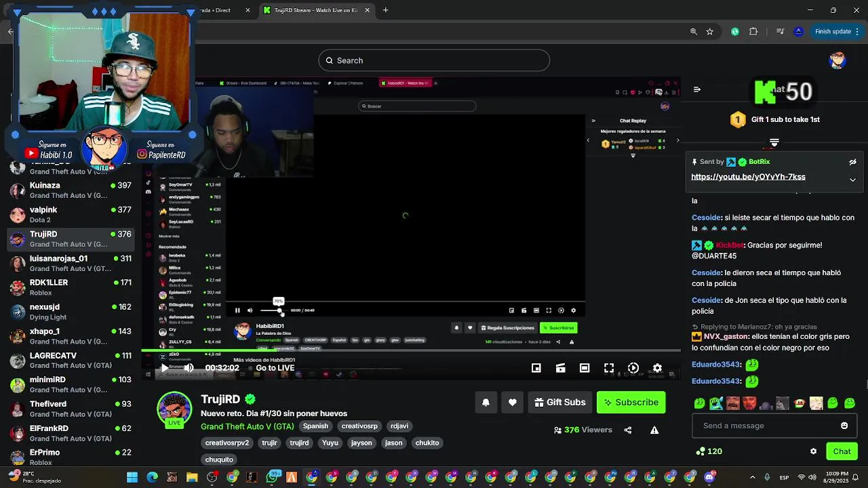Open the browser zoom magnifier icon
This screenshot has height=488, width=868.
click(693, 31)
